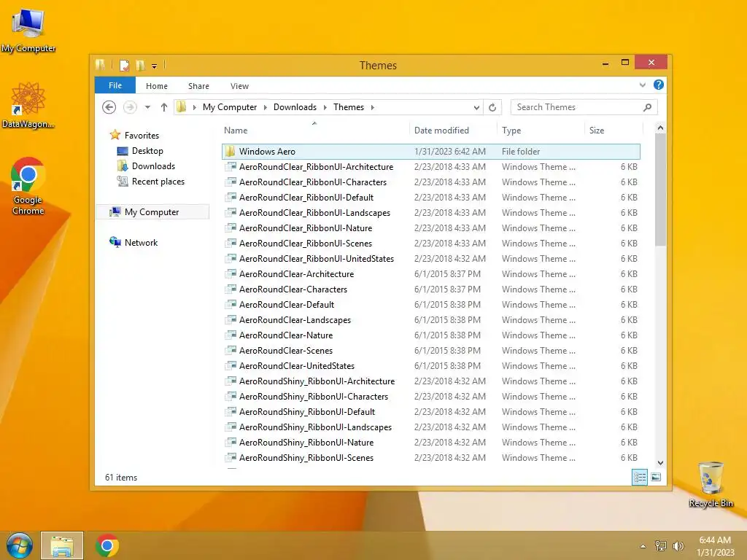747x560 pixels.
Task: Switch to Details view in the status bar
Action: (x=640, y=477)
